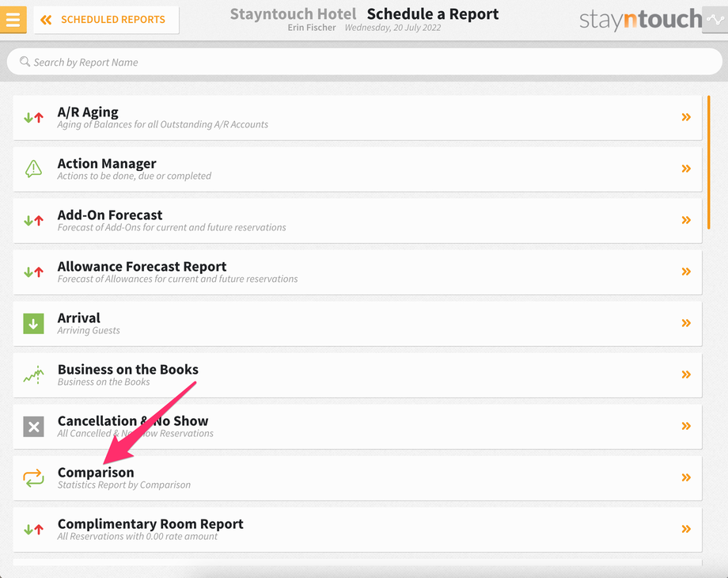Click the Add-On Forecast arrows icon
728x578 pixels.
(33, 221)
